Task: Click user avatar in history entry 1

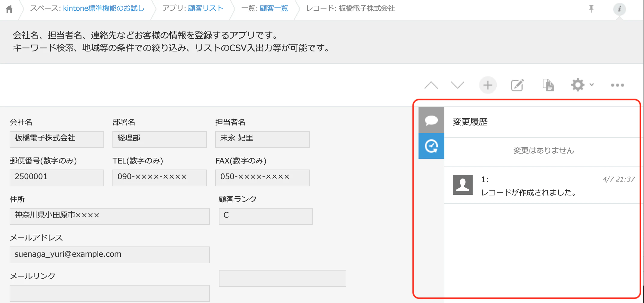Action: pyautogui.click(x=463, y=185)
